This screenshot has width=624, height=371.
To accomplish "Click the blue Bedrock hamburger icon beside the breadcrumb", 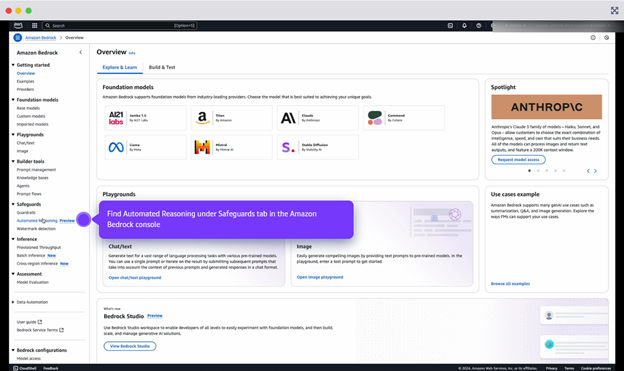I will click(18, 37).
